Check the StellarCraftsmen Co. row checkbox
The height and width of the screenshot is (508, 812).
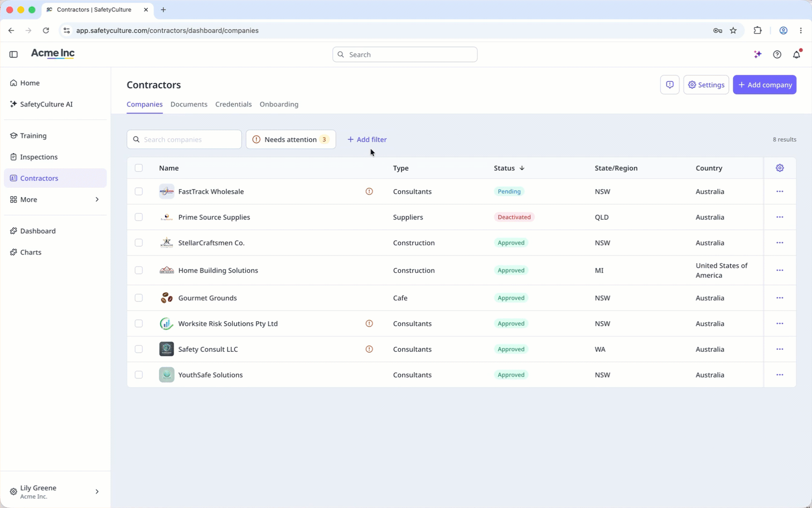click(139, 243)
